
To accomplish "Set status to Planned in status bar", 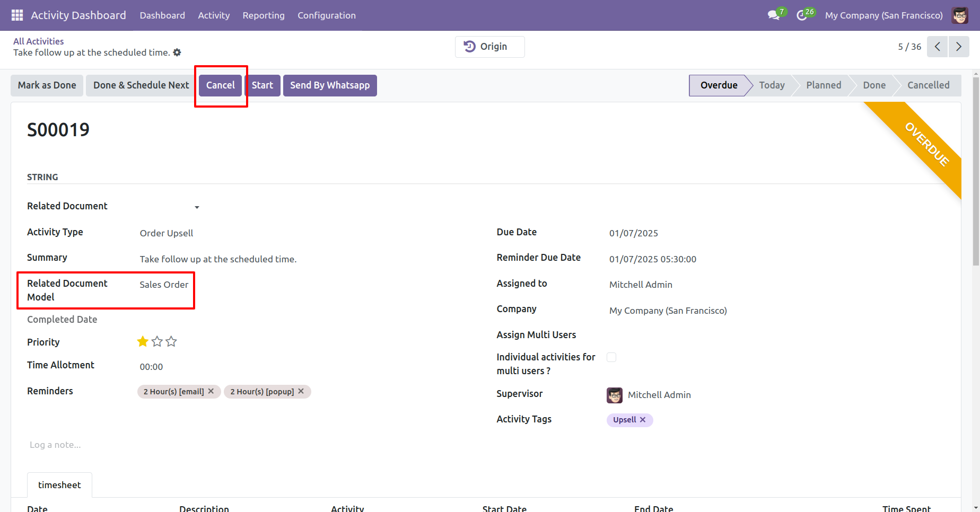I will [824, 85].
